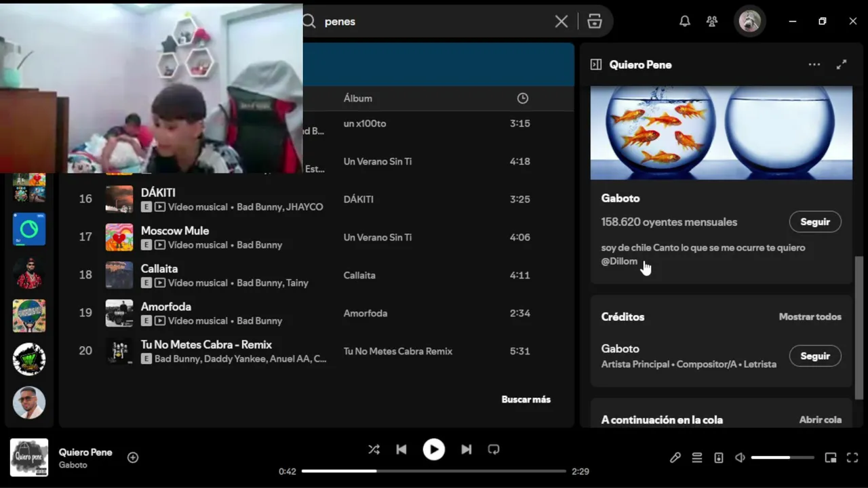This screenshot has width=868, height=488.
Task: Open the Amorfoda cover art thumbnail
Action: (119, 313)
